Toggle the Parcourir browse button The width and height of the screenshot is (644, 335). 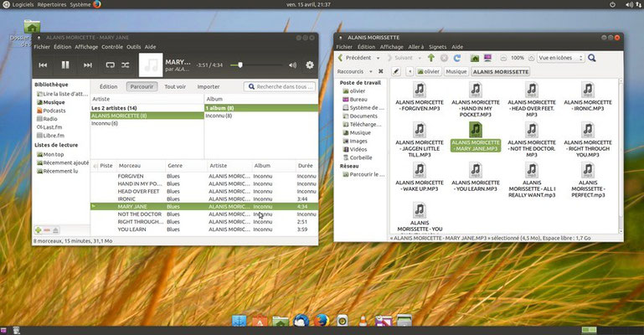point(142,86)
